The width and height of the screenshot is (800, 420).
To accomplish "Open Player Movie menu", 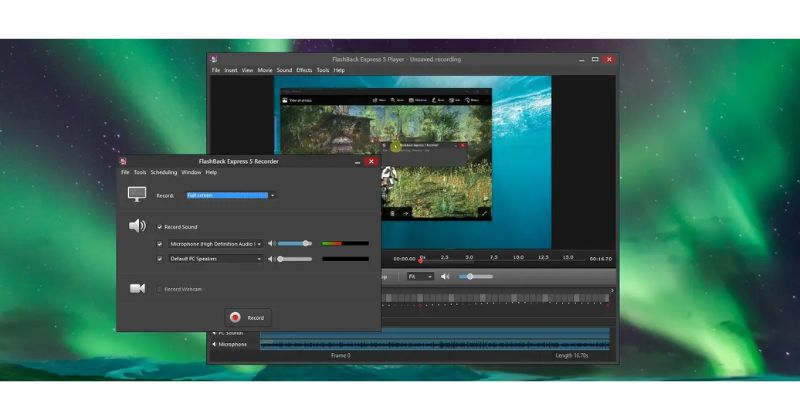I will (265, 70).
